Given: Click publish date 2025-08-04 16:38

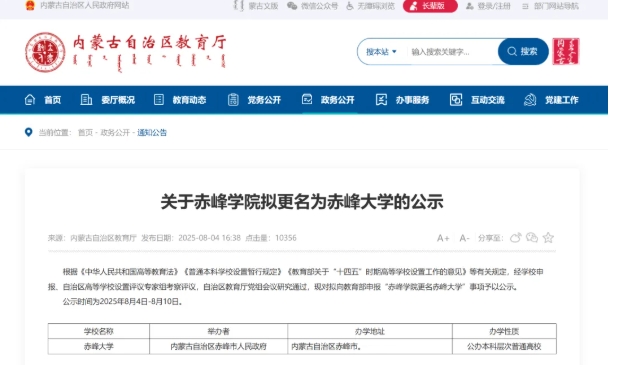Looking at the screenshot, I should click(x=209, y=238).
